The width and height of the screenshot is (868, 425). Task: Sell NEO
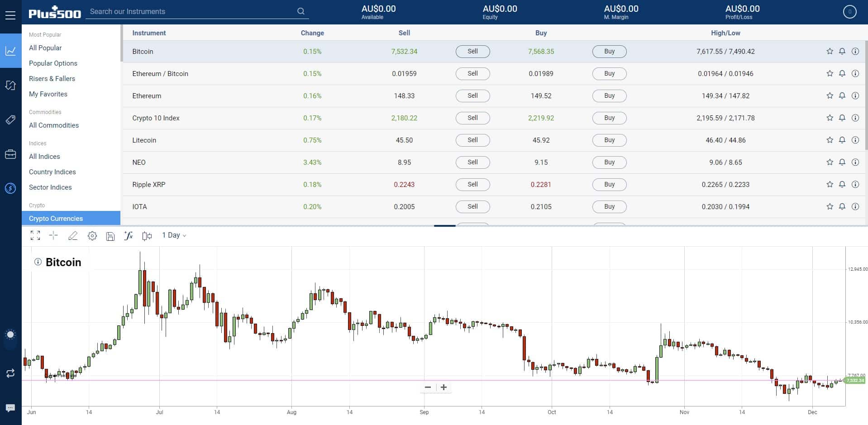click(x=472, y=162)
